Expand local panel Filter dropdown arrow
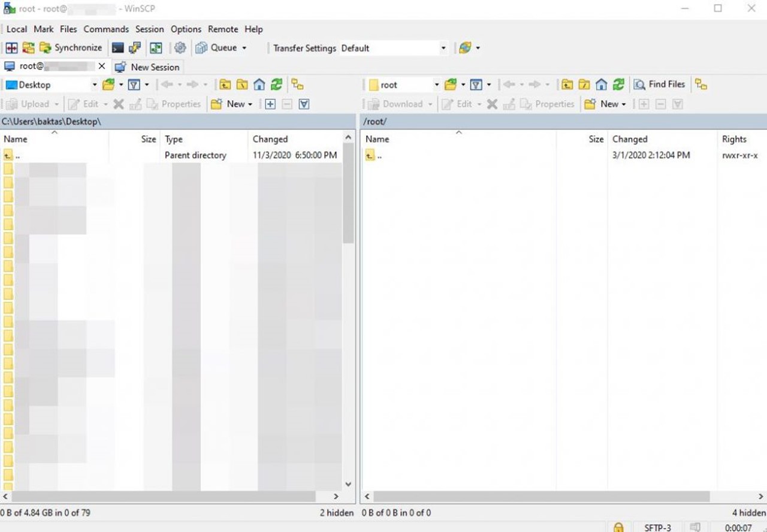Image resolution: width=767 pixels, height=532 pixels. point(147,84)
